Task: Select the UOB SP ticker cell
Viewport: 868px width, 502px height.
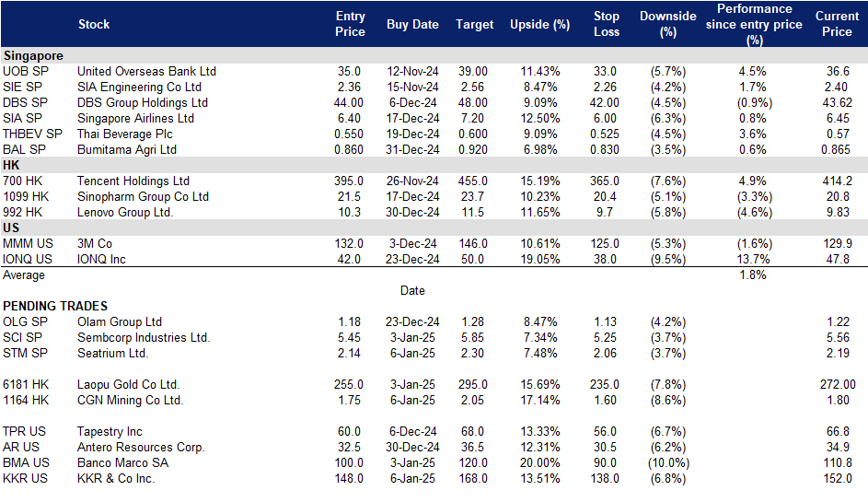Action: coord(26,72)
